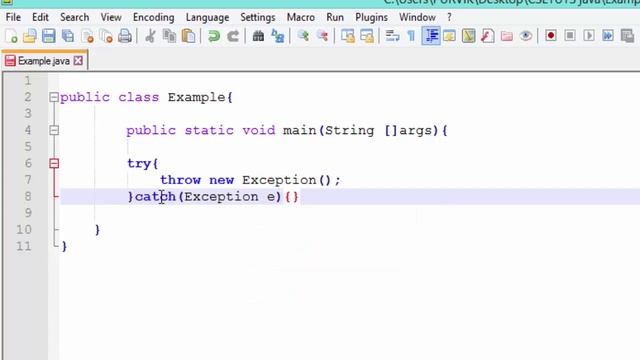This screenshot has width=640, height=360.
Task: Click the Close All documents toolbar icon
Action: pos(106,36)
